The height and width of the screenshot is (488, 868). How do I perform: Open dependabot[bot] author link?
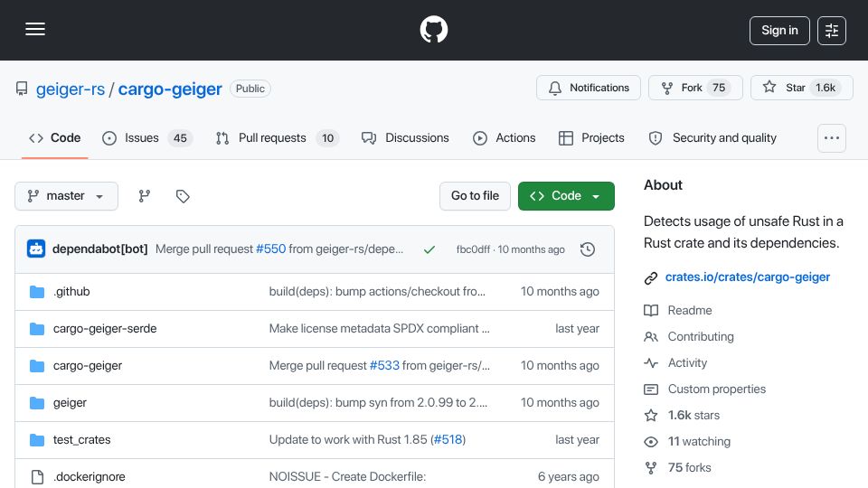click(x=100, y=249)
